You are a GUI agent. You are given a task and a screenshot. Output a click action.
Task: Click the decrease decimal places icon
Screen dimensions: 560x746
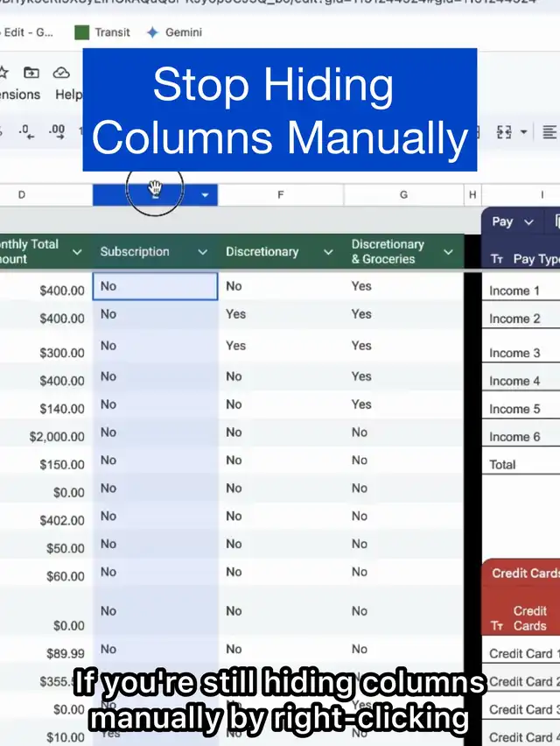pyautogui.click(x=26, y=131)
